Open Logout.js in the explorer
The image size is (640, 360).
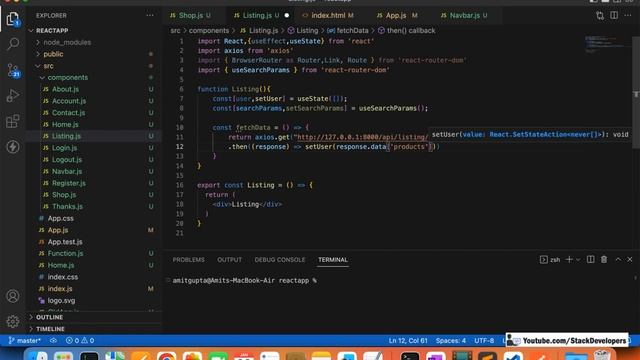(67, 160)
